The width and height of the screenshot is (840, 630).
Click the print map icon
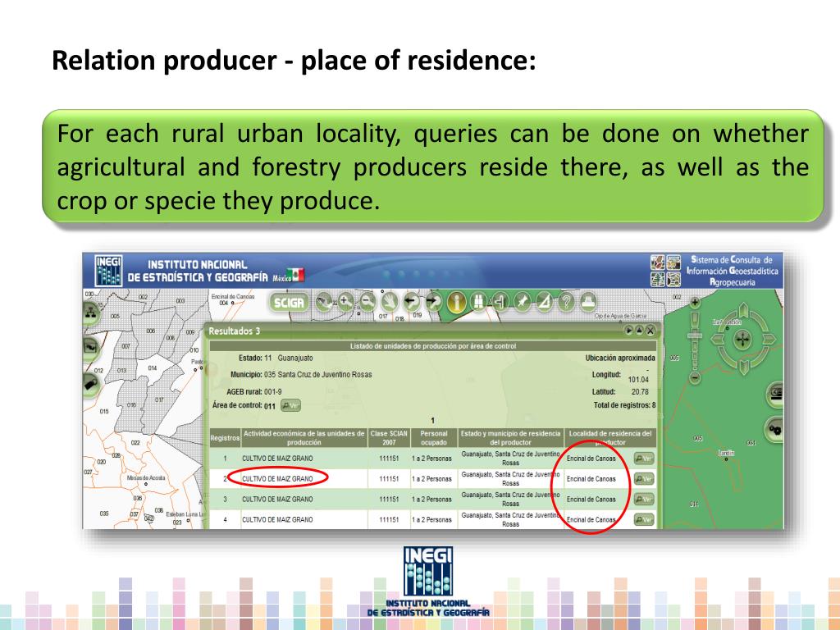click(588, 302)
